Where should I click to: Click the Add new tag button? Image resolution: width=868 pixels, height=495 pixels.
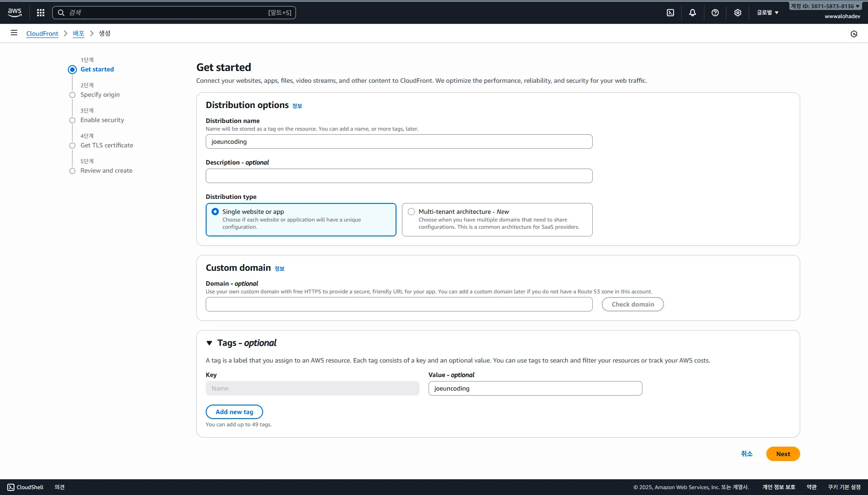(x=234, y=412)
